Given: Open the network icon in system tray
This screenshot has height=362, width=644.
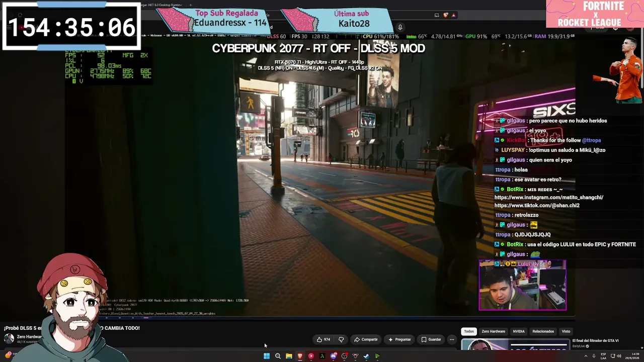Looking at the screenshot, I should 613,356.
